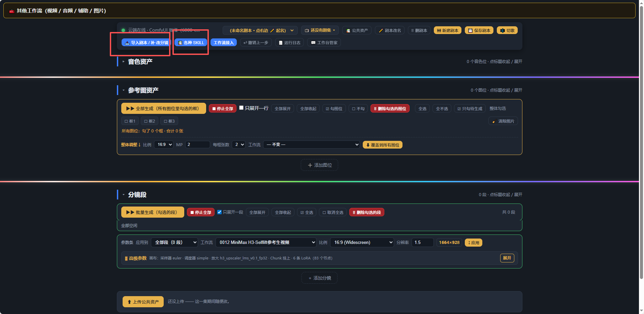Click 添加分镜 add storyboard button
Image resolution: width=644 pixels, height=314 pixels.
coord(320,278)
